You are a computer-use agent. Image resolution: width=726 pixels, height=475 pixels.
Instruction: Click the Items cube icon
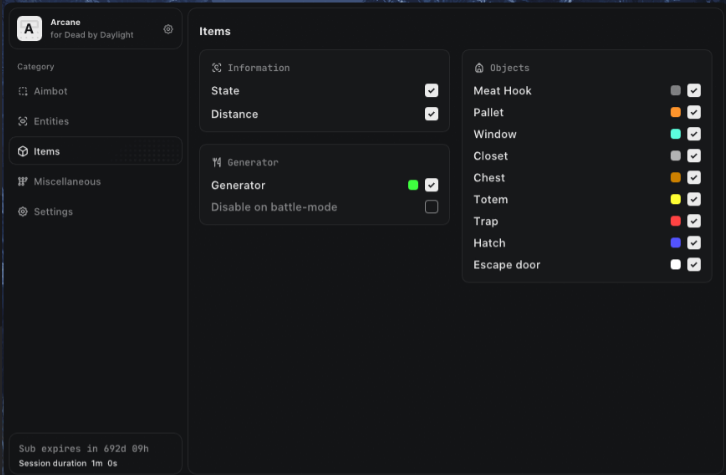point(23,152)
